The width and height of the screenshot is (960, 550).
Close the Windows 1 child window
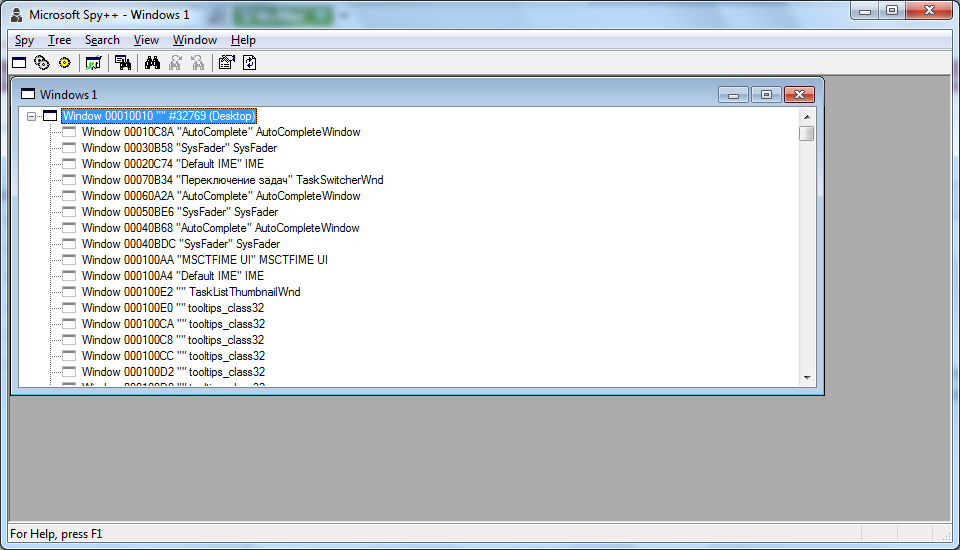(799, 94)
